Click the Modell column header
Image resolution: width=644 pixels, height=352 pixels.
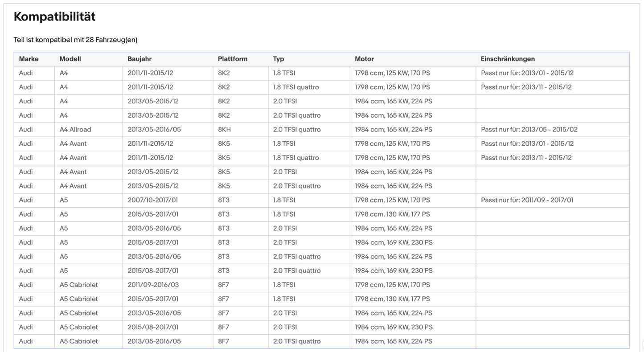[70, 59]
